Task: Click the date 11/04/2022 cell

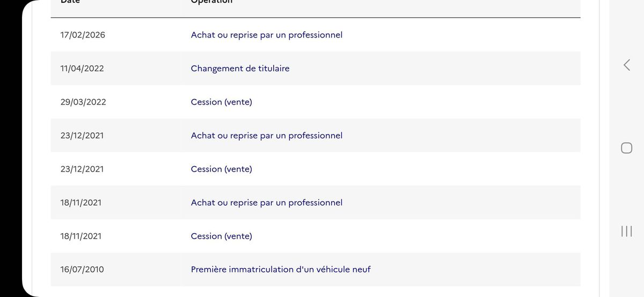Action: (82, 69)
